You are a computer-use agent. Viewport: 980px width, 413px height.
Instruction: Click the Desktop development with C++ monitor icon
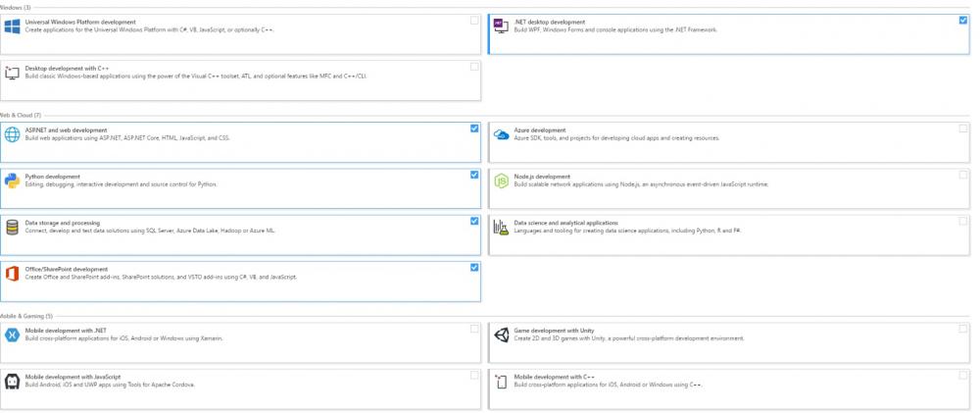pyautogui.click(x=12, y=73)
